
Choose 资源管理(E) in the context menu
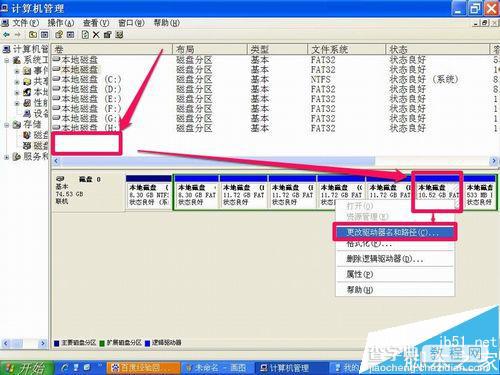[x=395, y=217]
